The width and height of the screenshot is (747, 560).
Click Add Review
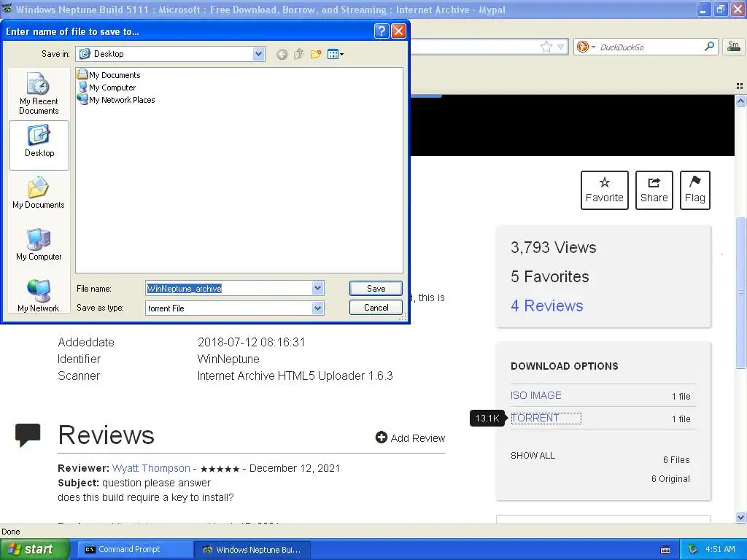(x=410, y=437)
